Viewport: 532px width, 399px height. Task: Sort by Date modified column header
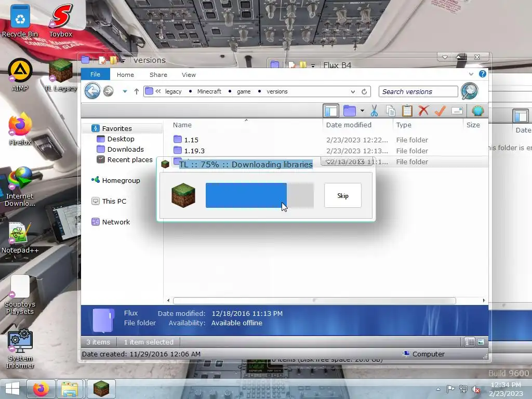(349, 125)
